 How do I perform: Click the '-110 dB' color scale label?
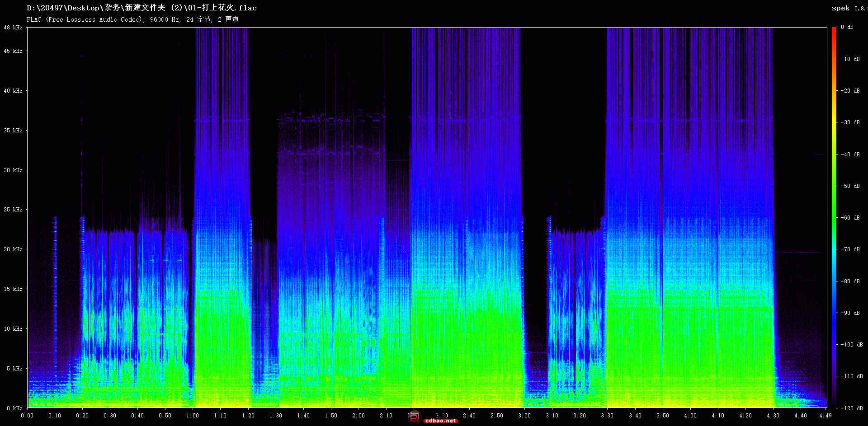click(852, 376)
